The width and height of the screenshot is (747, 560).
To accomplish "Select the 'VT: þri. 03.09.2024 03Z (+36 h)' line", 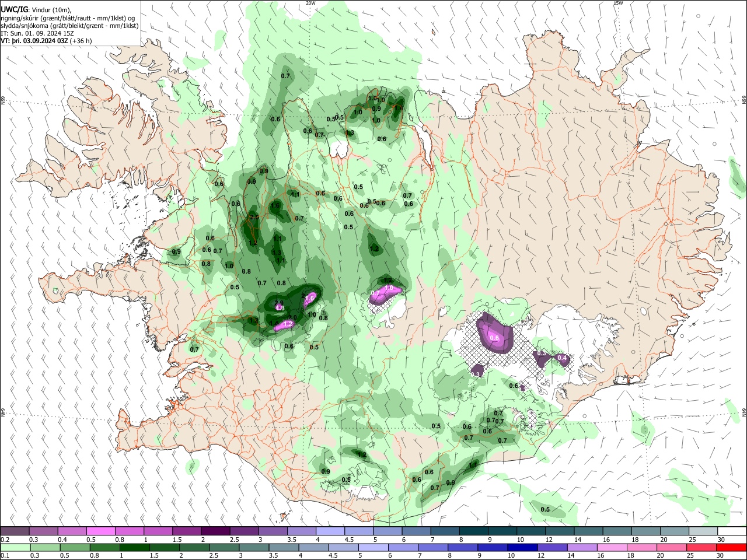I will coord(46,41).
